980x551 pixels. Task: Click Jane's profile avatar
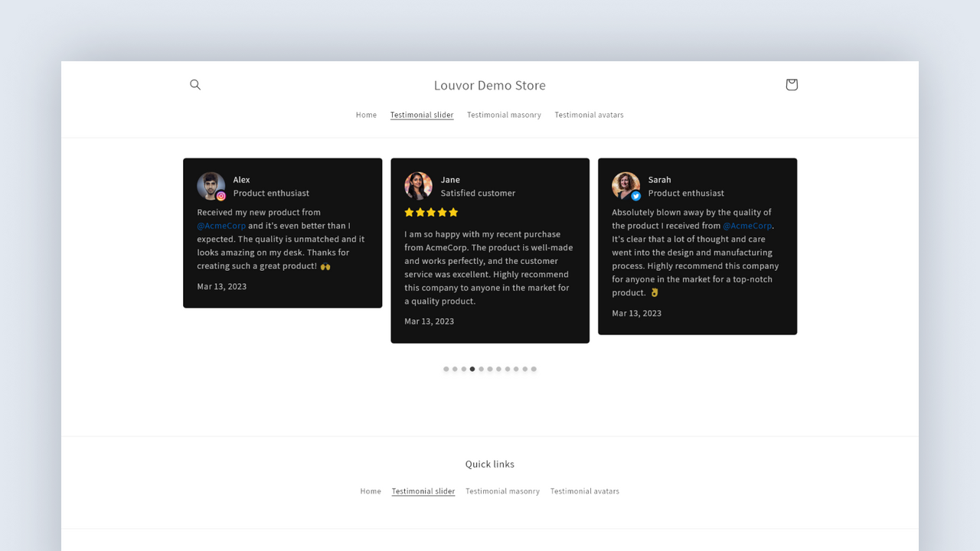pos(418,186)
